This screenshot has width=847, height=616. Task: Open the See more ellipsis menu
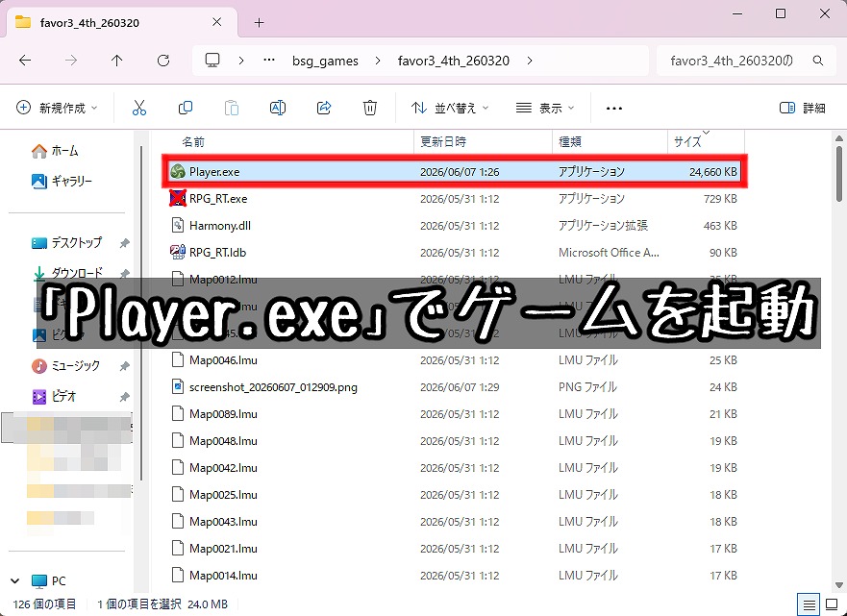pyautogui.click(x=614, y=109)
